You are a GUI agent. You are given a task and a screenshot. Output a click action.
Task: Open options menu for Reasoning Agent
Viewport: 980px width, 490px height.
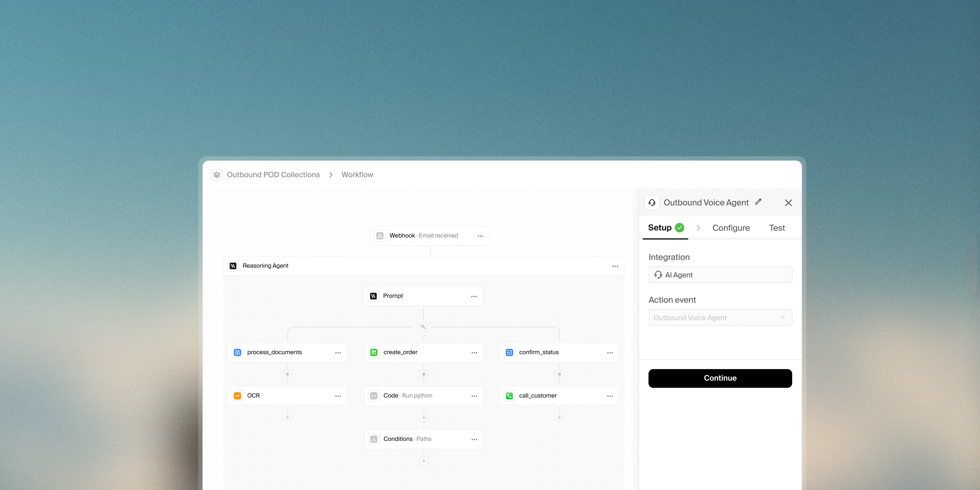(615, 266)
